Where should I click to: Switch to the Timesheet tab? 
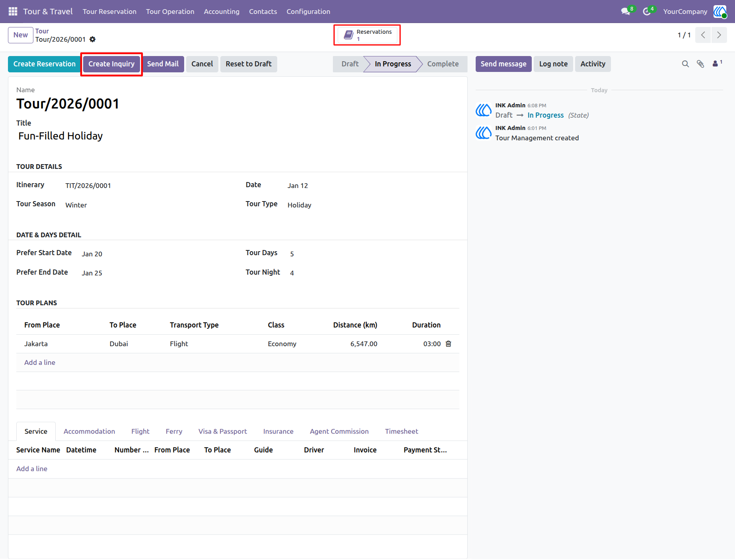401,432
